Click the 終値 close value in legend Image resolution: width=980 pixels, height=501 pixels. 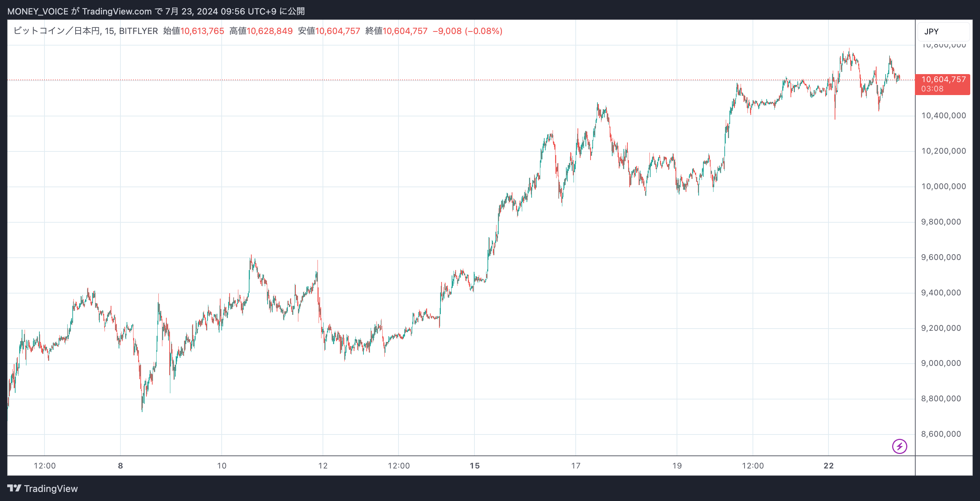point(405,31)
